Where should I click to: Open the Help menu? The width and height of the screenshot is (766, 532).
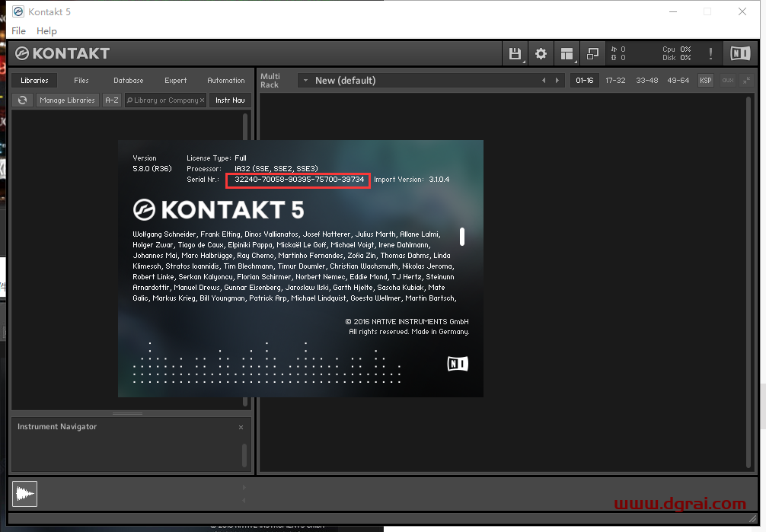46,31
